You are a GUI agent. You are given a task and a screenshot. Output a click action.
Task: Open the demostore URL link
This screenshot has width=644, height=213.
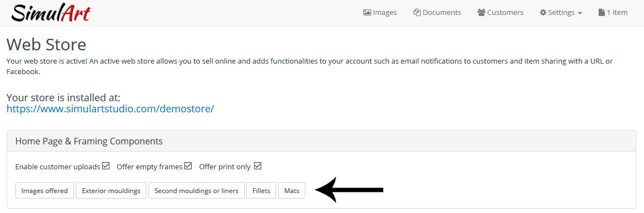[110, 109]
